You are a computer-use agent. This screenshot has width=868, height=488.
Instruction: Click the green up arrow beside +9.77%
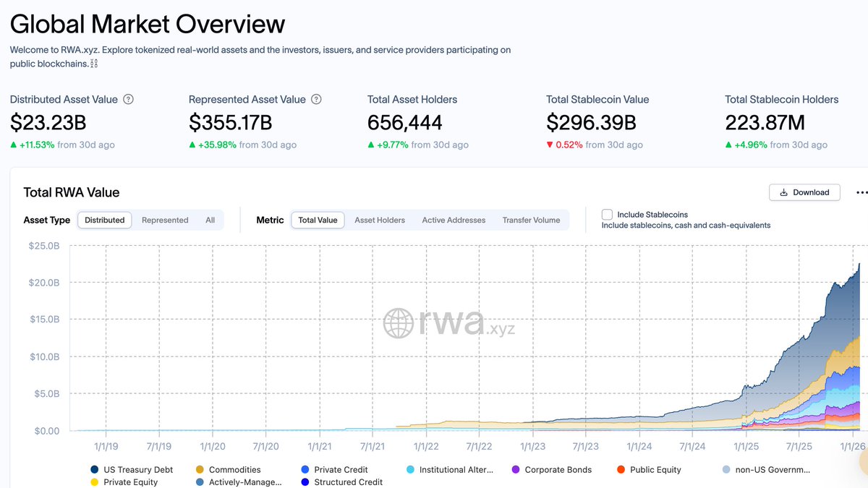(371, 145)
